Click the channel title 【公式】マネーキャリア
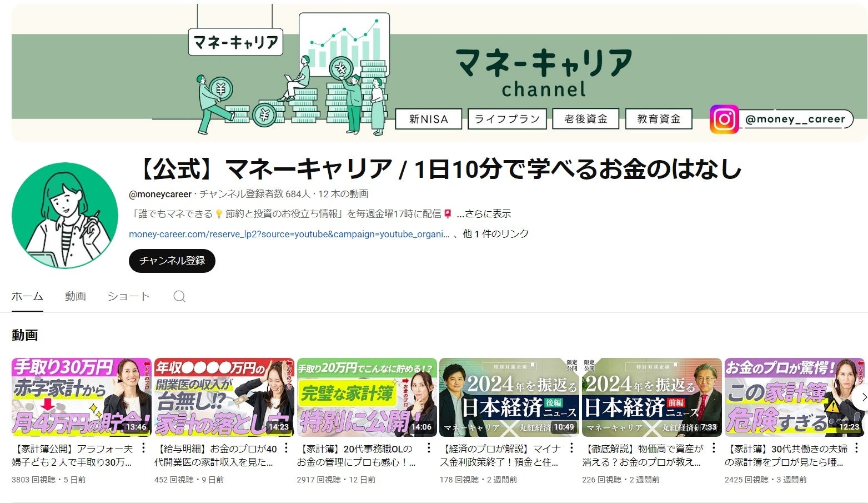The image size is (868, 503). 439,169
